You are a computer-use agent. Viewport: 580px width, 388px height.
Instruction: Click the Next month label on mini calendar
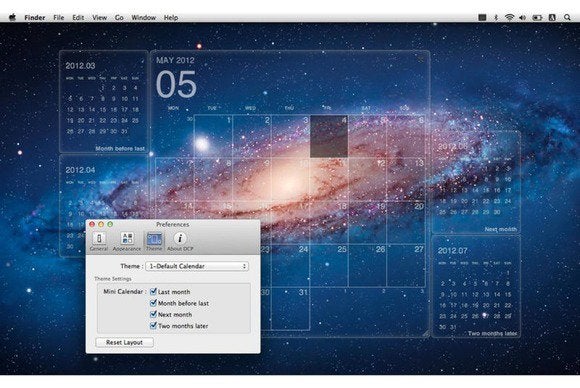500,229
